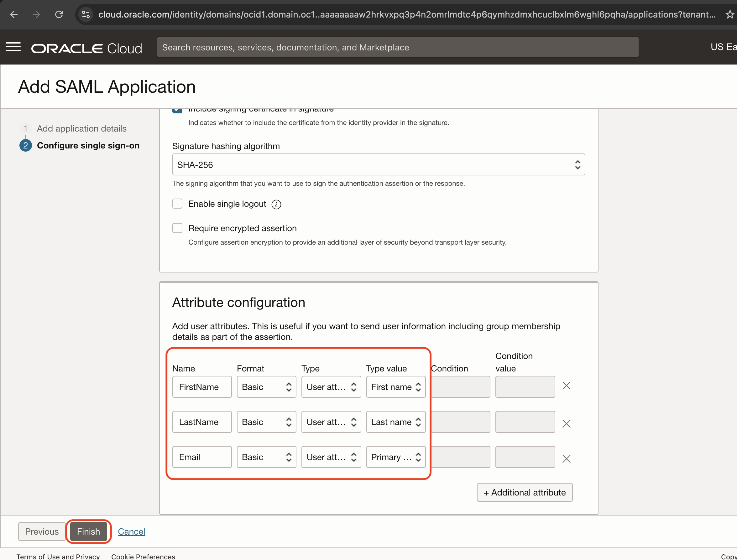Image resolution: width=737 pixels, height=560 pixels.
Task: Open the Format dropdown for FirstName row
Action: [266, 387]
